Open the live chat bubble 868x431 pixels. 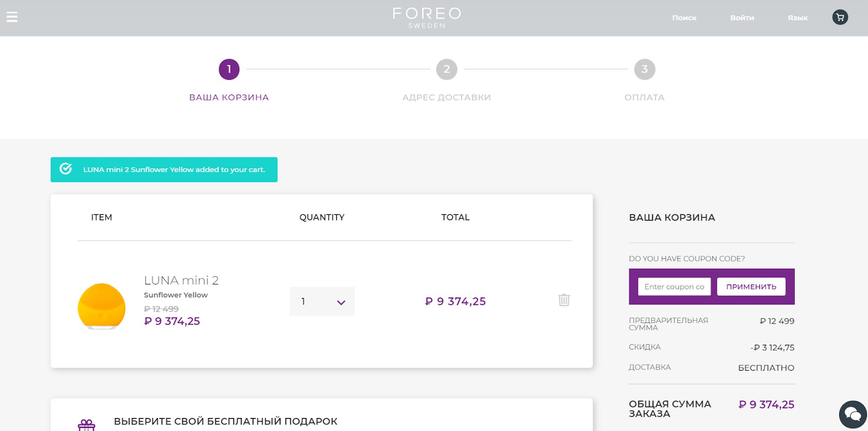pyautogui.click(x=853, y=415)
